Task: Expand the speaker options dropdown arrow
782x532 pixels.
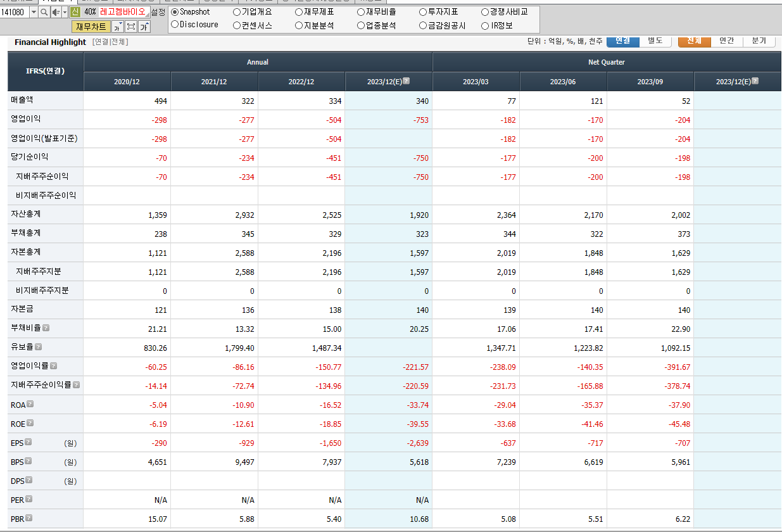Action: 65,12
